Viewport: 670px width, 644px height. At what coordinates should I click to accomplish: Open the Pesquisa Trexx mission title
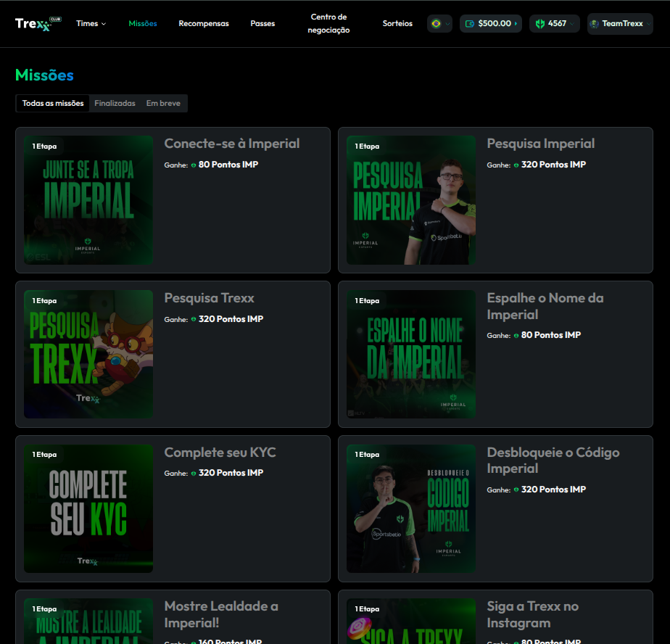pos(210,298)
